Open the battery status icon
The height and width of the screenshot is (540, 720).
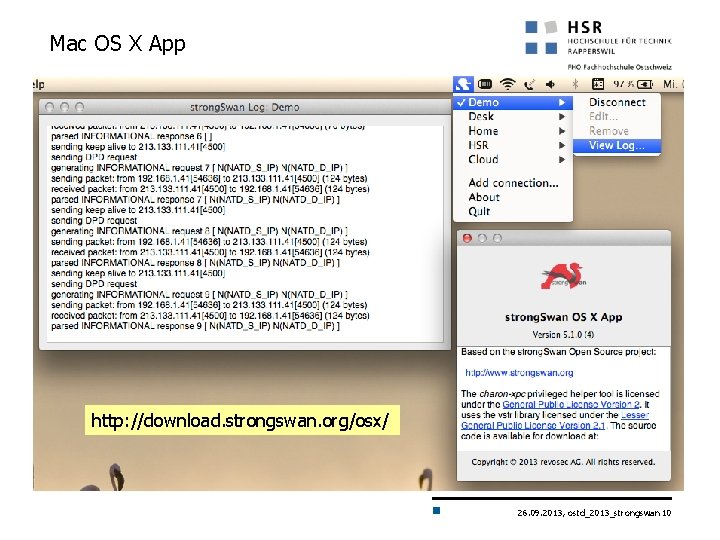click(x=645, y=84)
